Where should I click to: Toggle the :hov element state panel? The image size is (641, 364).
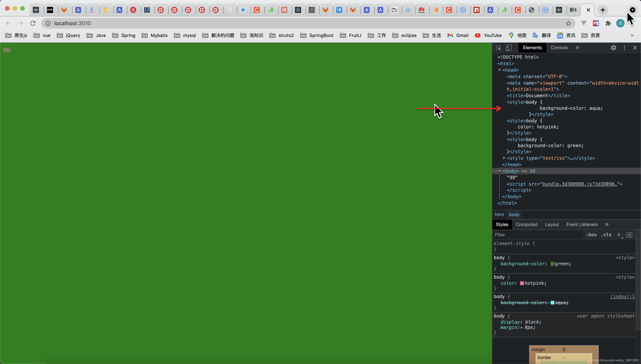point(591,235)
